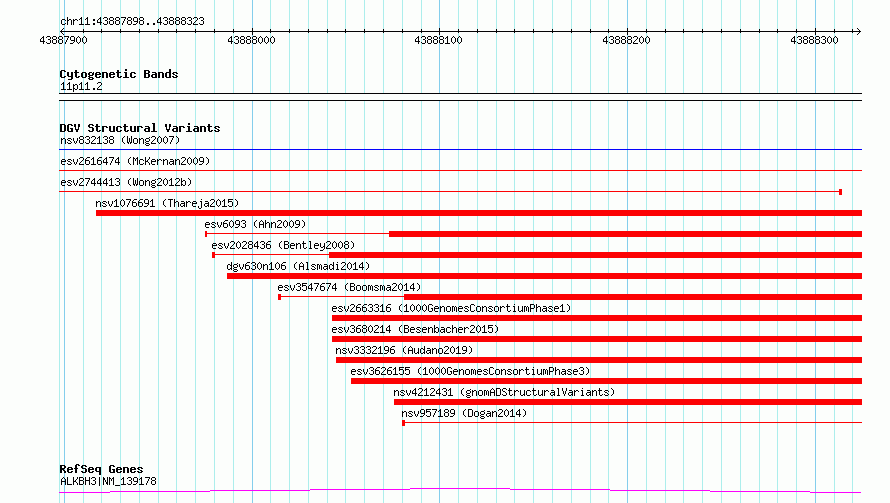Open variant nsv832138 (Wong2007) label

tap(120, 140)
